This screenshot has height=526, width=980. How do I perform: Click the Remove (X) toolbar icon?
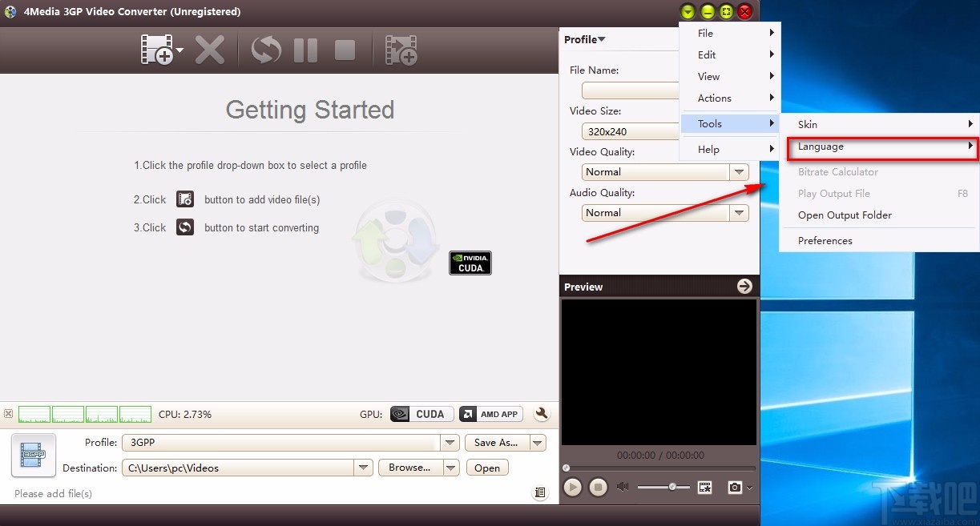point(210,50)
